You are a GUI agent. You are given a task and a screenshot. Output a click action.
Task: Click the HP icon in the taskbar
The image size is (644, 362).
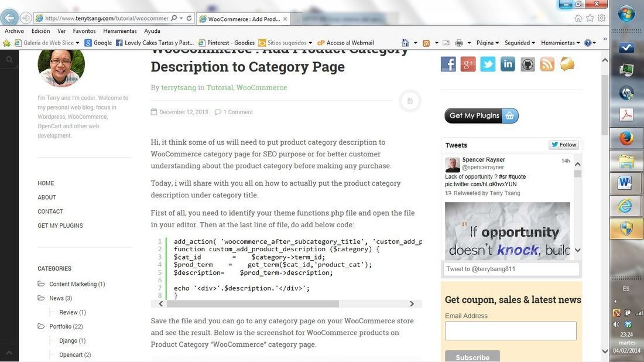click(626, 93)
